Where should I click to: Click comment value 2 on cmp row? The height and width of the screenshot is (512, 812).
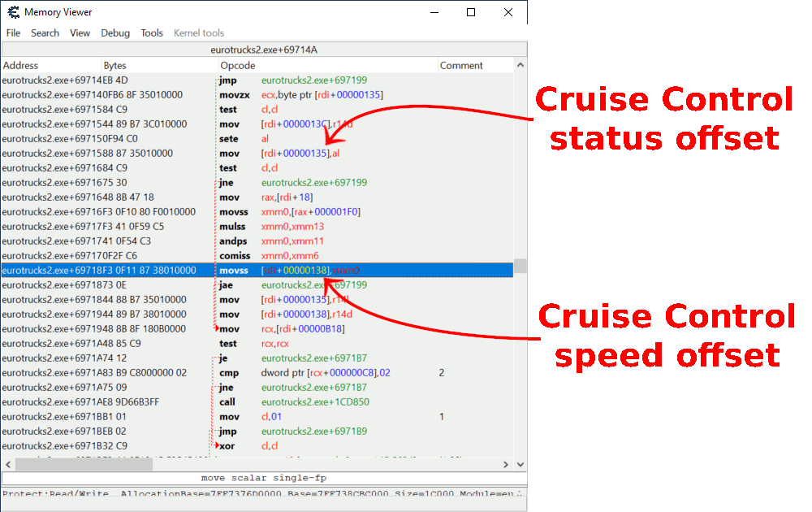point(442,372)
